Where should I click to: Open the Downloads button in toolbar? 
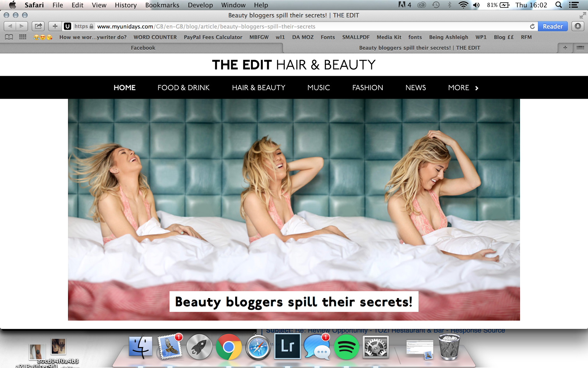(578, 26)
